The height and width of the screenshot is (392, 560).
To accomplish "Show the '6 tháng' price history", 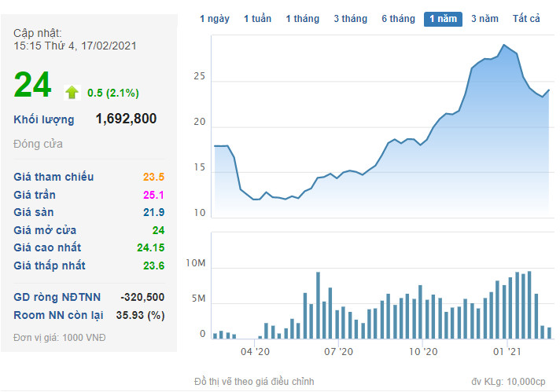I will pos(398,19).
